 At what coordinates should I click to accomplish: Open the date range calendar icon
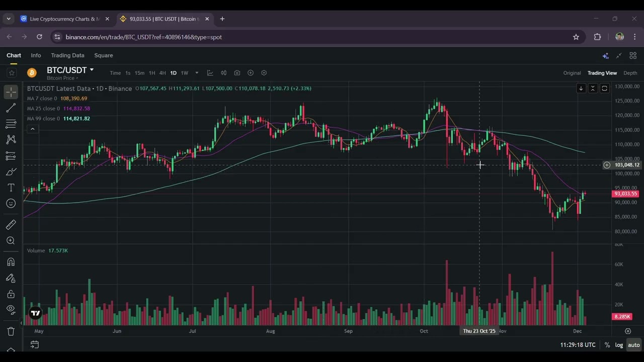point(34,344)
